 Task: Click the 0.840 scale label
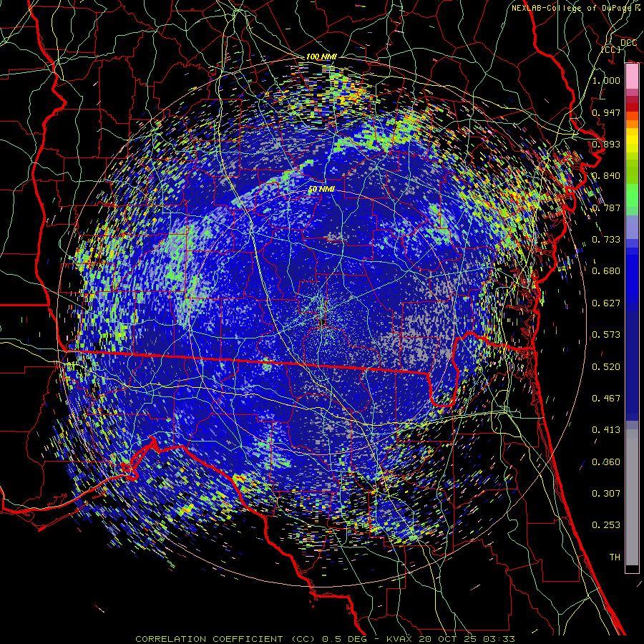[x=606, y=176]
